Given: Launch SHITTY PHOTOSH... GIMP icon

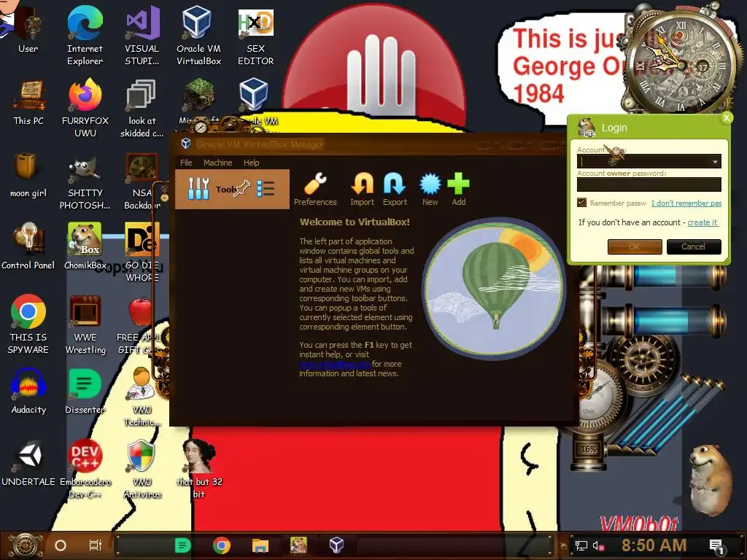Looking at the screenshot, I should [x=85, y=181].
